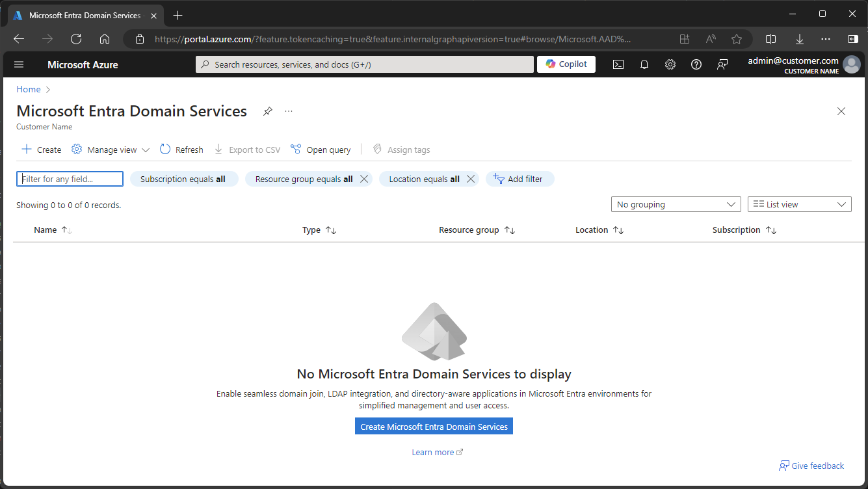Expand the List view dropdown
Screen dimensions: 868x489
tap(800, 204)
